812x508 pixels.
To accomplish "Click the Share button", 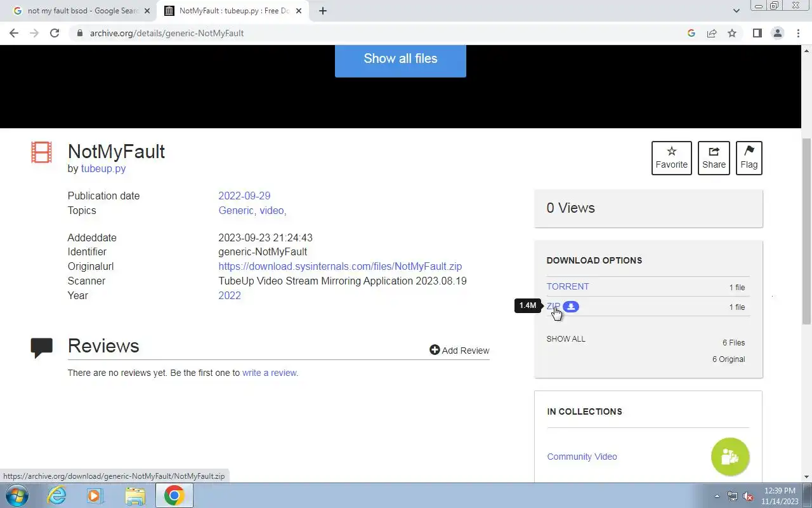I will click(x=714, y=158).
